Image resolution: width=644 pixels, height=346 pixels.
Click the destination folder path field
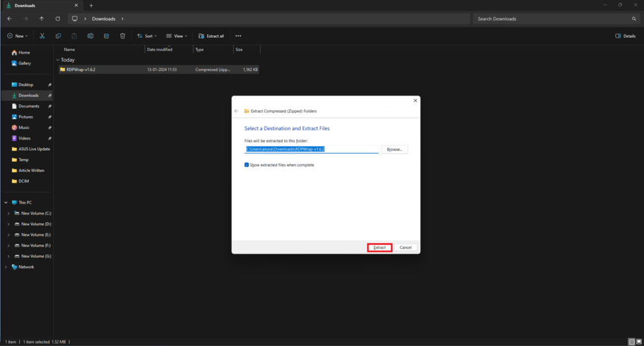[x=311, y=149]
